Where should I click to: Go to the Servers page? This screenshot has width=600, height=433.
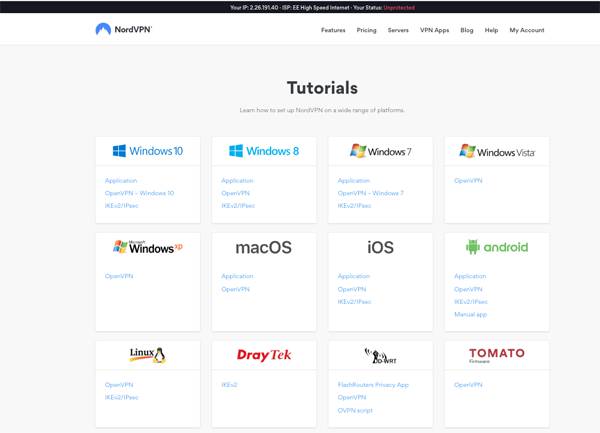[x=398, y=30]
